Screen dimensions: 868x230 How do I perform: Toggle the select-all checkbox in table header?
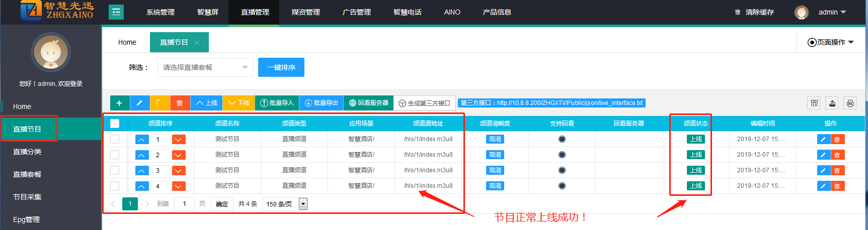pos(115,124)
